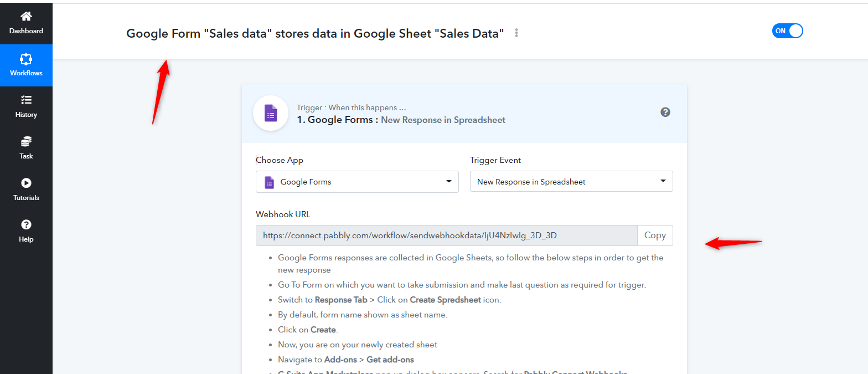
Task: Click instruction about Create Spredsheet icon
Action: pos(389,300)
